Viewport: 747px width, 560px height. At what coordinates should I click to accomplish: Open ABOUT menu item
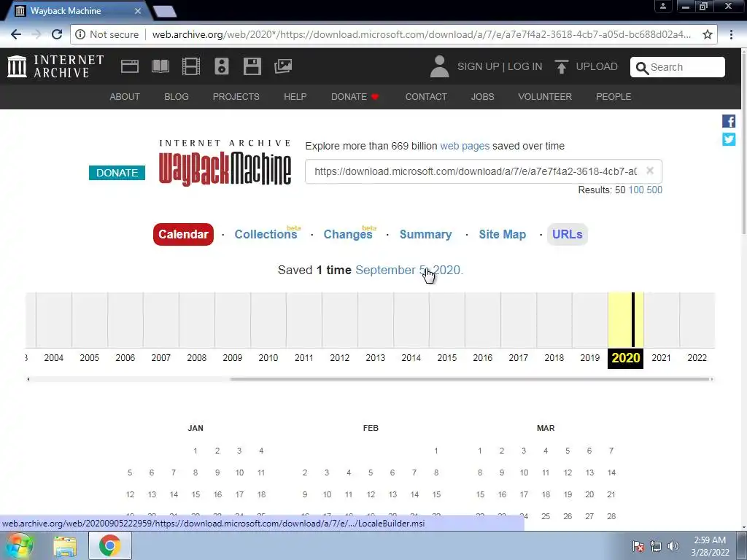click(125, 97)
